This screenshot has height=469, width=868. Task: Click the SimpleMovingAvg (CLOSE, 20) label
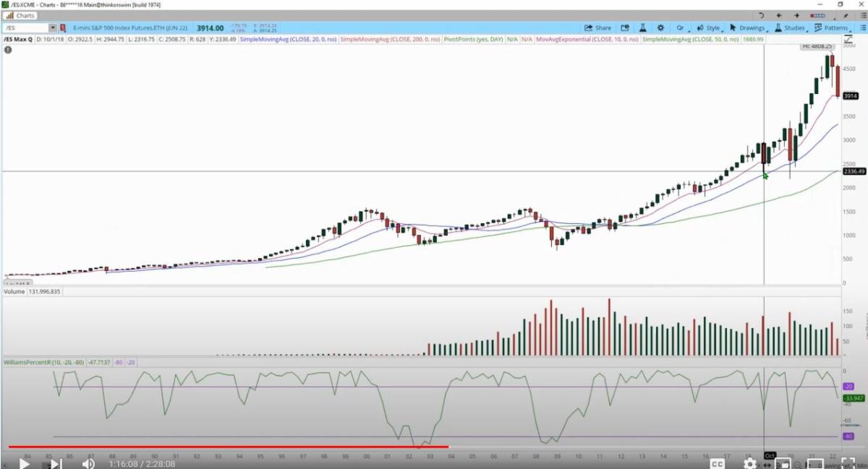[289, 39]
